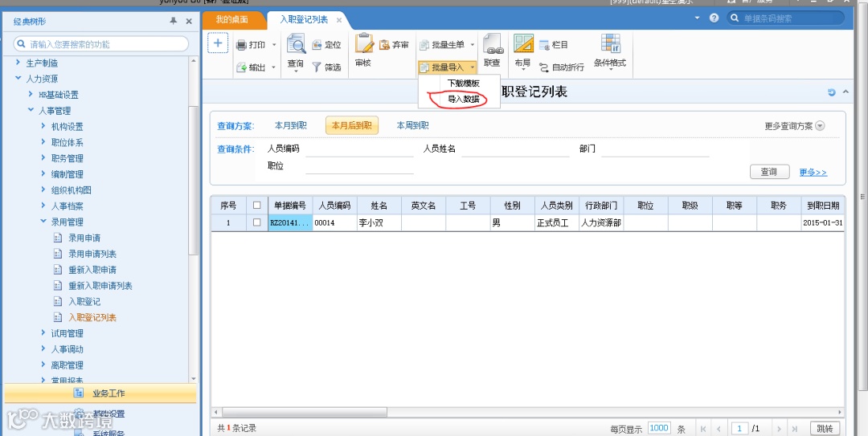Click the function search box in sidebar
The image size is (868, 436).
coord(101,43)
